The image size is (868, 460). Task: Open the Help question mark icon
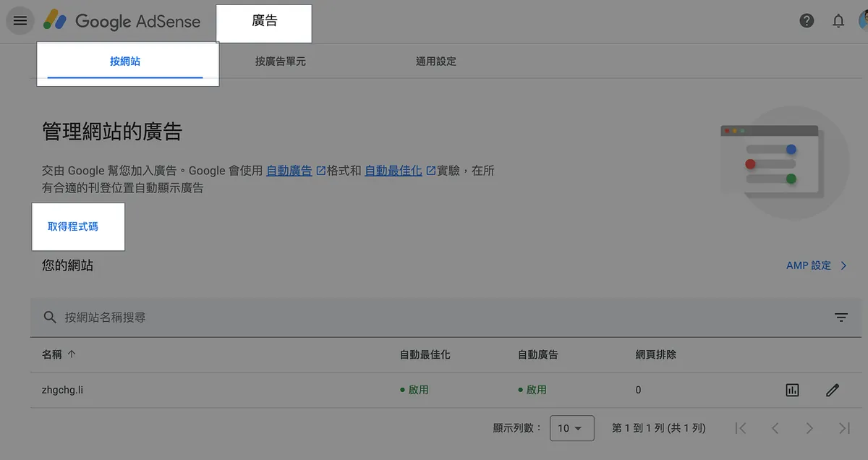tap(807, 21)
